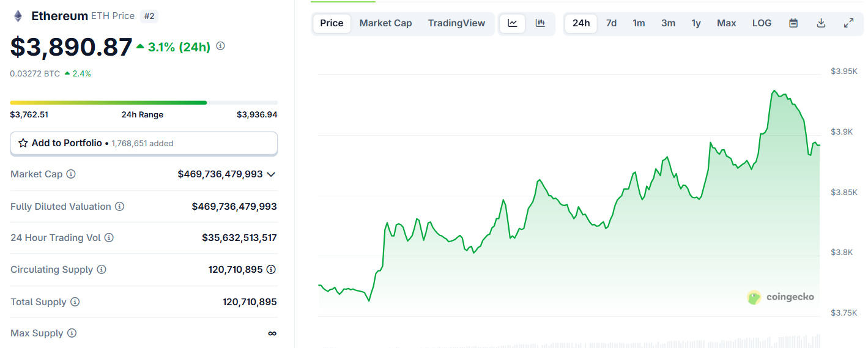Click the 24h Range progress bar
Viewport: 868px width, 348px height.
coord(144,103)
